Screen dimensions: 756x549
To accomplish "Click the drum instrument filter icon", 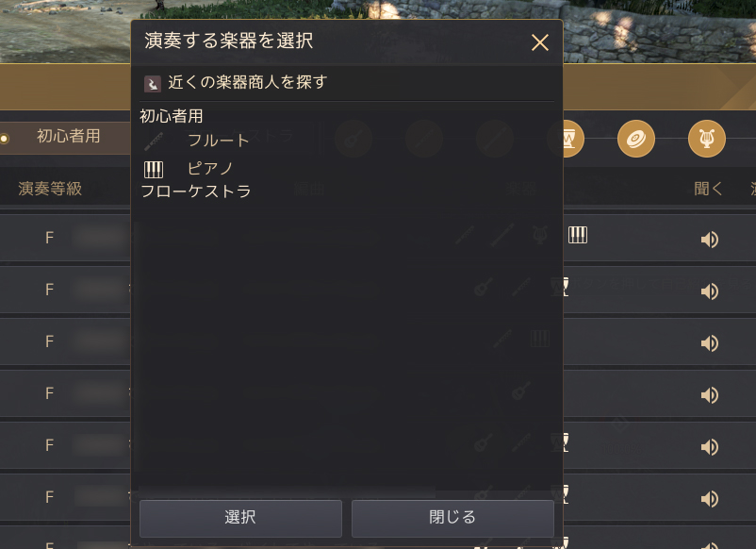I will click(x=573, y=139).
